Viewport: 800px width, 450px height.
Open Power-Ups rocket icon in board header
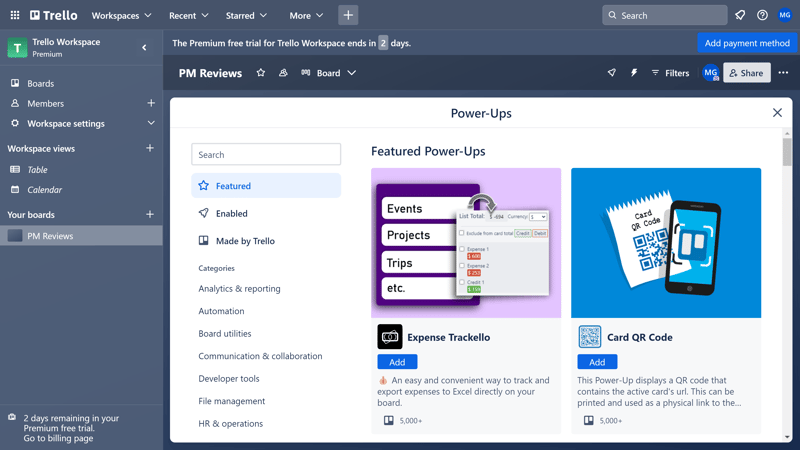point(611,73)
